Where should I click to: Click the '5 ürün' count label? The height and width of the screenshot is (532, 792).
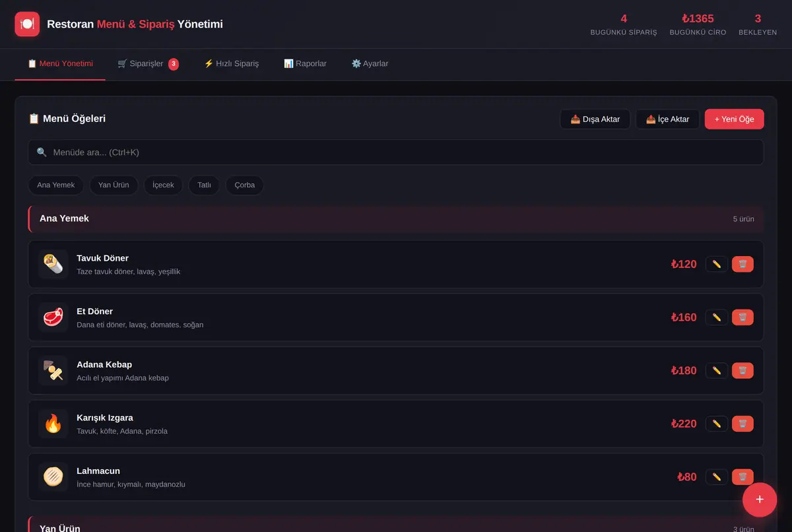click(x=743, y=219)
